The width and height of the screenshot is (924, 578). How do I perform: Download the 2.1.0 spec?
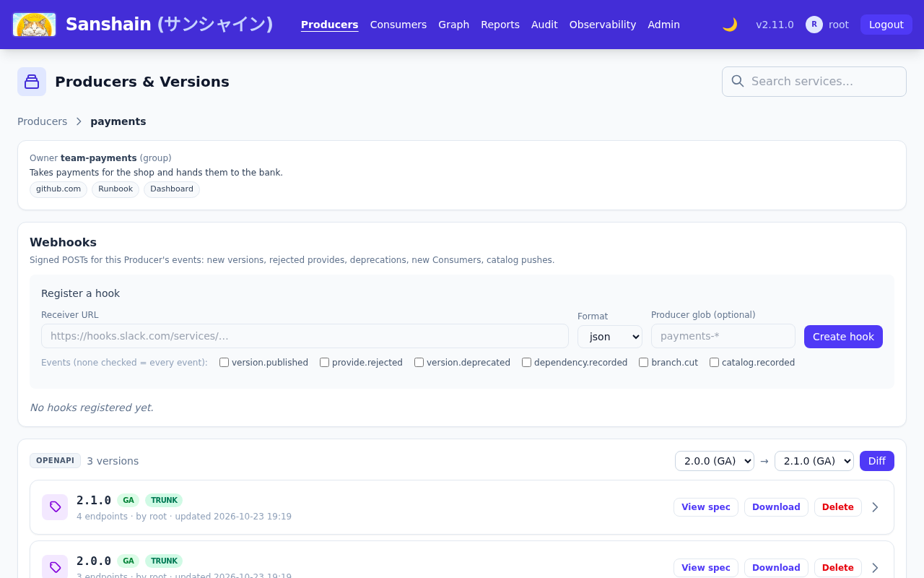point(776,507)
